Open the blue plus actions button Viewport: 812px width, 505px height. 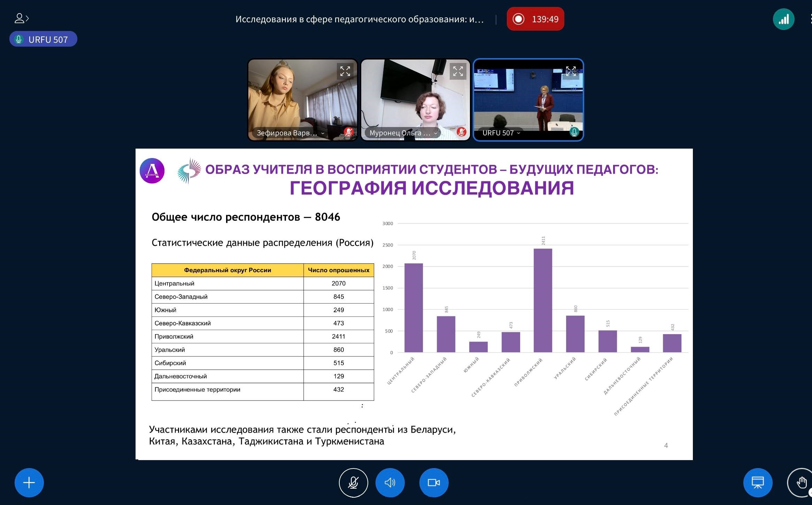click(29, 482)
